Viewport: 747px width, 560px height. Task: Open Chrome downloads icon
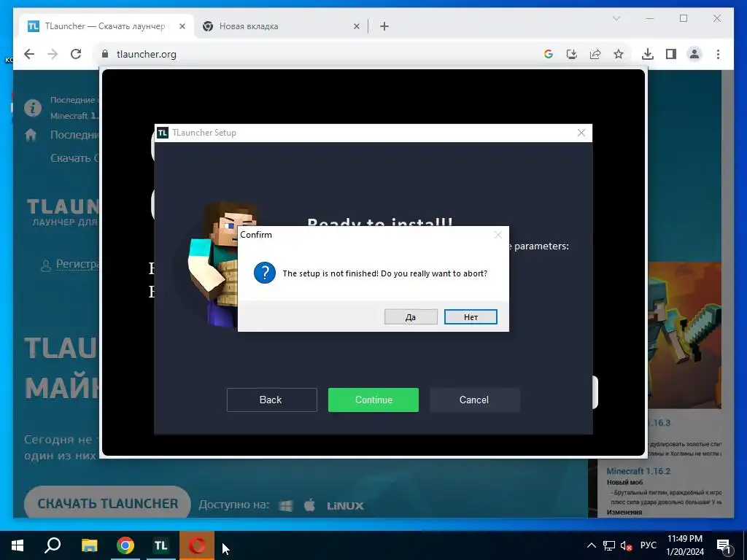(x=648, y=54)
